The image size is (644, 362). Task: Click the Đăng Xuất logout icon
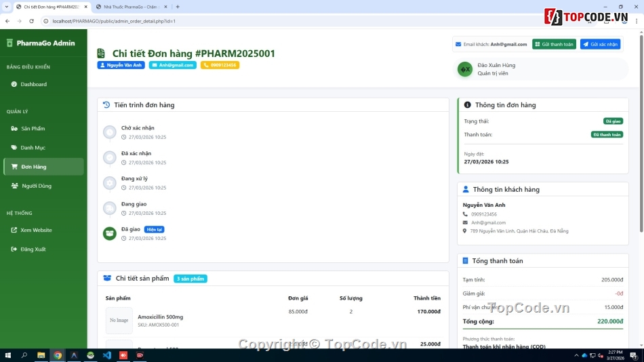tap(14, 249)
